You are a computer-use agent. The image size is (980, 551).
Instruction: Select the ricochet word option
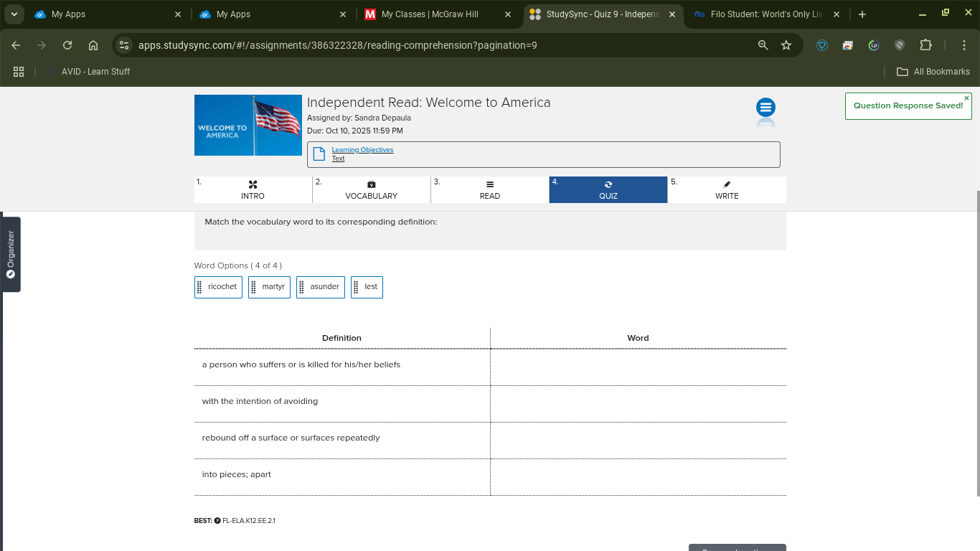(x=218, y=287)
